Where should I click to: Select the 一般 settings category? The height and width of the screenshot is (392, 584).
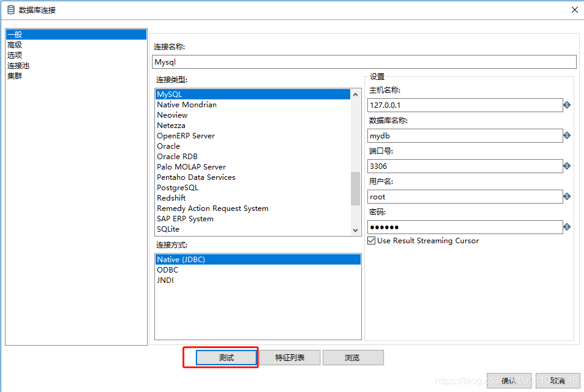pos(76,35)
